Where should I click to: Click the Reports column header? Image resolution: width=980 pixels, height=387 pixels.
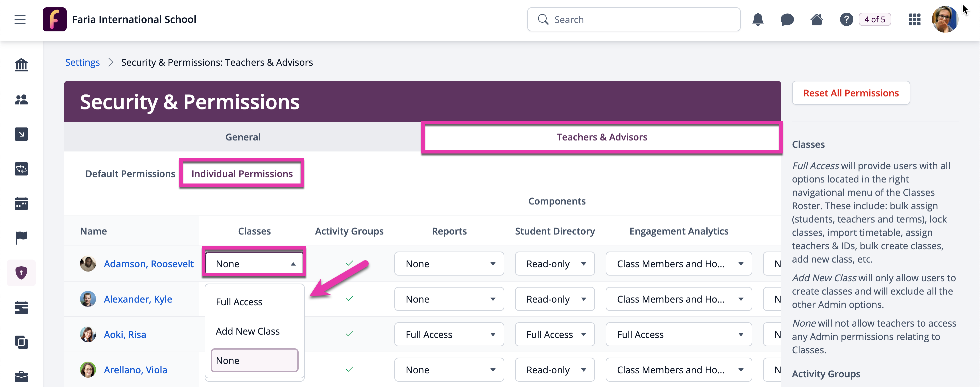(x=449, y=231)
